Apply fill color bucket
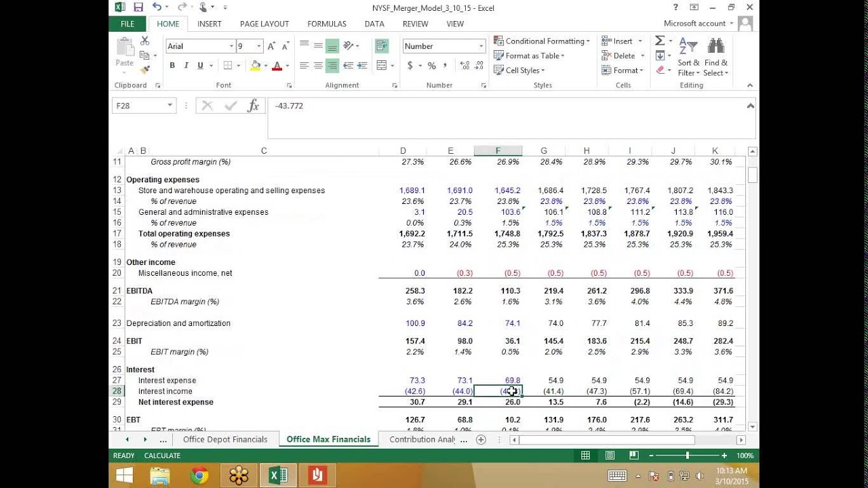This screenshot has width=868, height=488. point(255,66)
